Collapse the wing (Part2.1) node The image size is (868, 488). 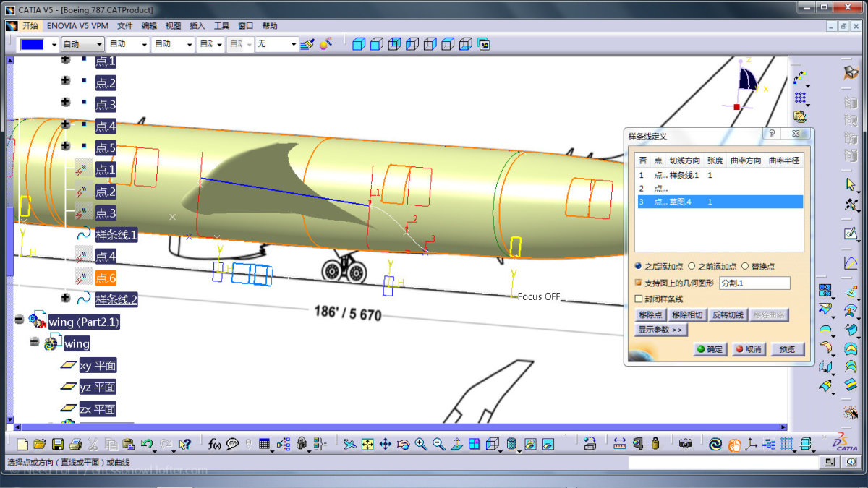point(19,320)
